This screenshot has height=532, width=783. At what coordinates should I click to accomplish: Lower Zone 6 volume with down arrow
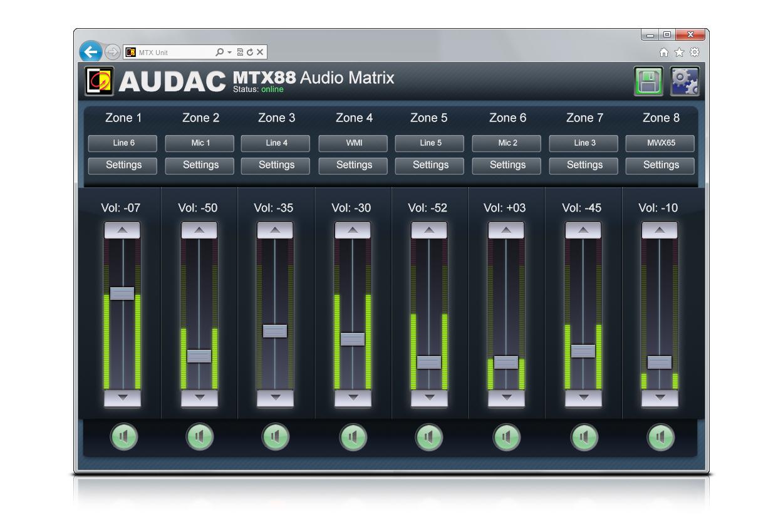[506, 398]
